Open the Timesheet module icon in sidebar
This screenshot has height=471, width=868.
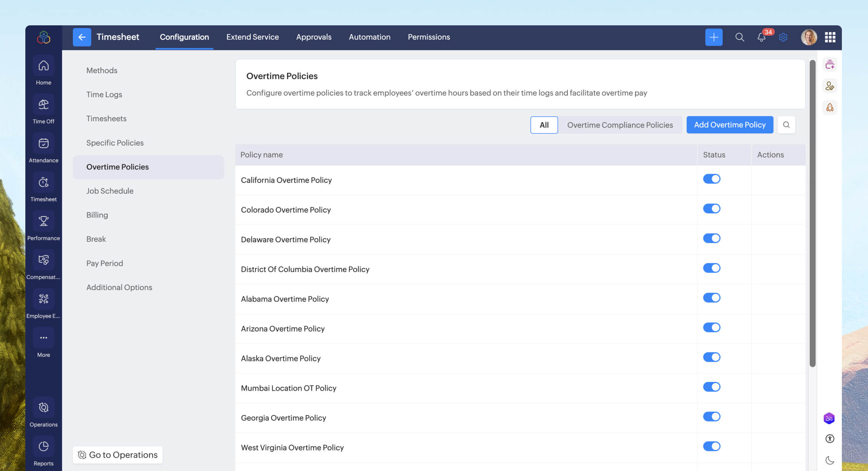[x=44, y=182]
